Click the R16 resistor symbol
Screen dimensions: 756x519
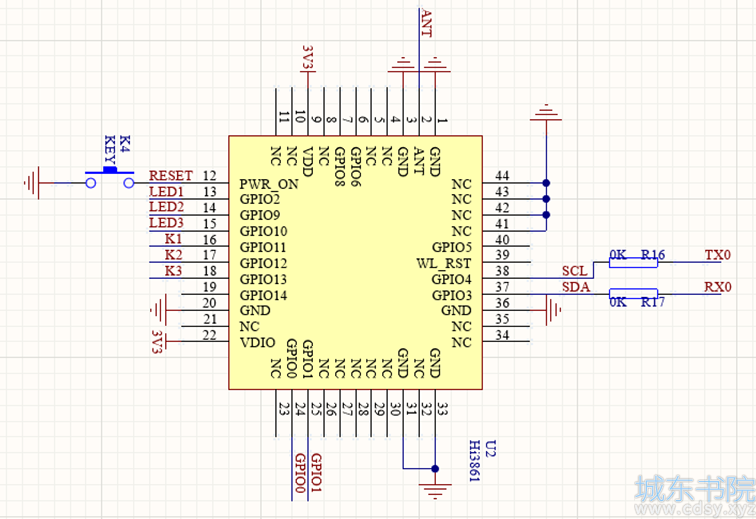click(x=633, y=262)
